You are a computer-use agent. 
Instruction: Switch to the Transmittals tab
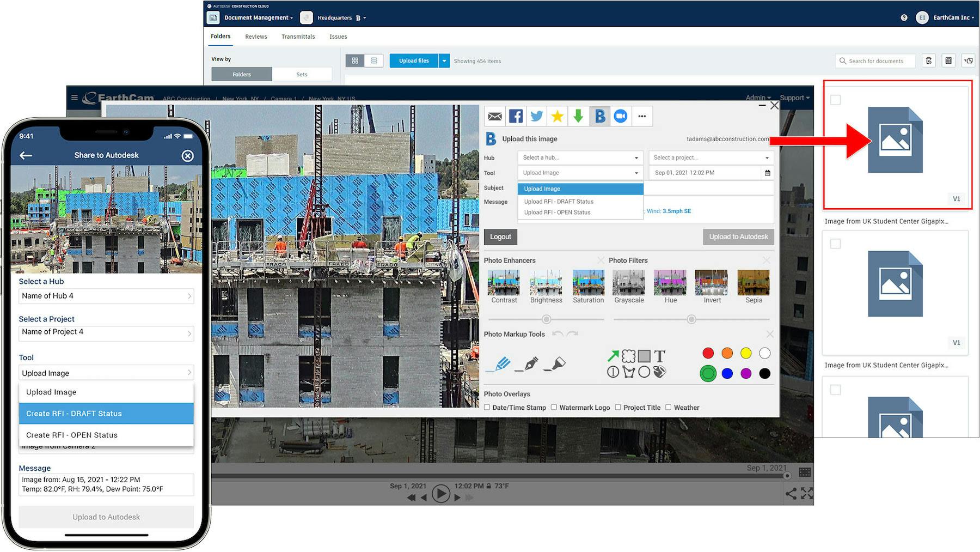click(x=298, y=37)
